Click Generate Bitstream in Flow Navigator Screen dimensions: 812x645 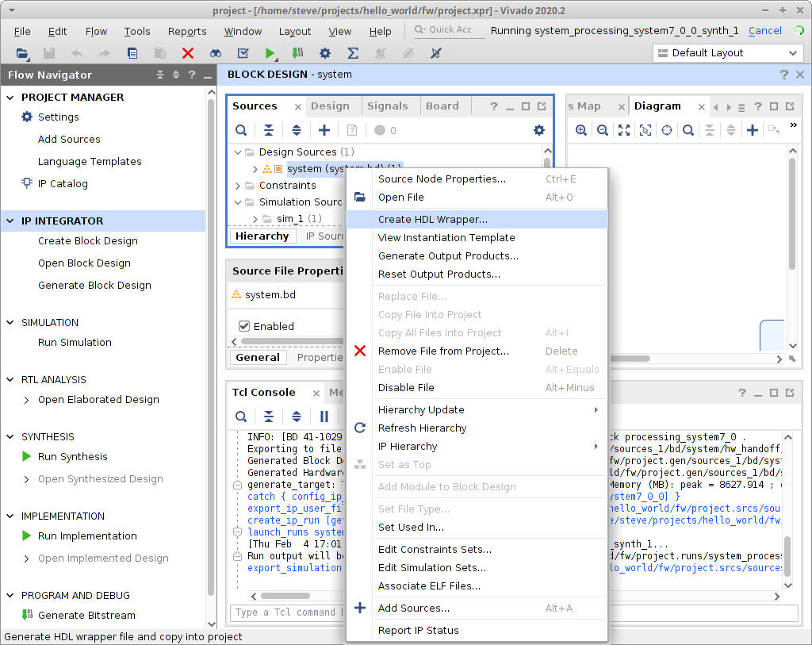pyautogui.click(x=86, y=615)
